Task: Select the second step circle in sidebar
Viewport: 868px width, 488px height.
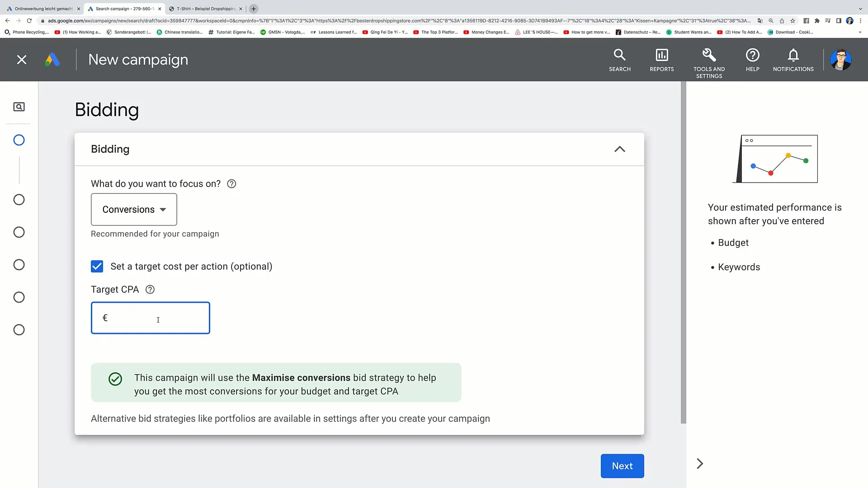Action: pos(19,200)
